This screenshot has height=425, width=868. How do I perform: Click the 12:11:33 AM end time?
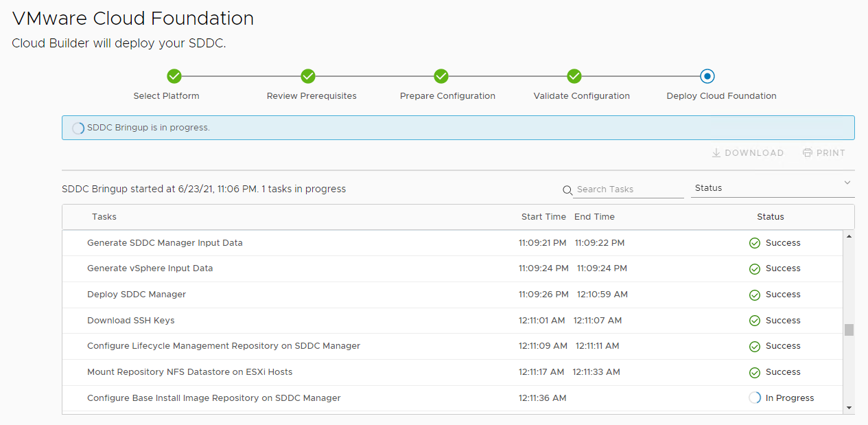(x=596, y=372)
